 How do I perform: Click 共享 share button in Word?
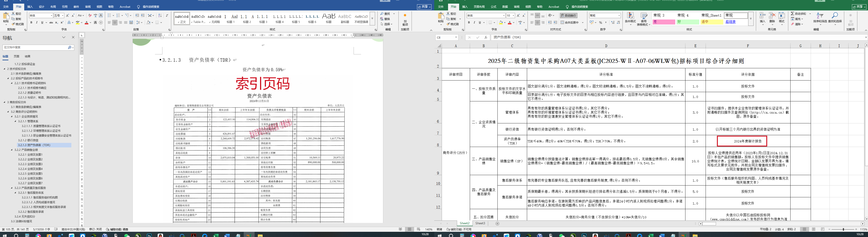pyautogui.click(x=424, y=7)
